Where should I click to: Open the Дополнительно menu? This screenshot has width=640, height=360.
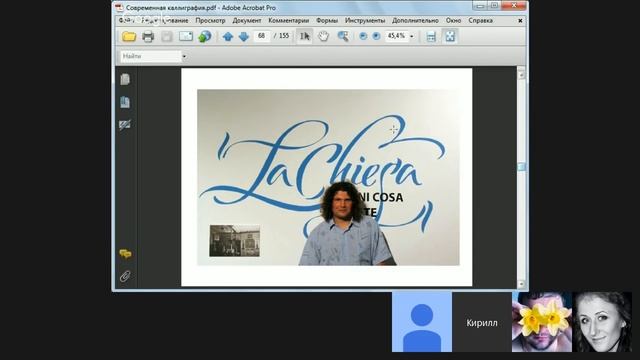point(415,20)
